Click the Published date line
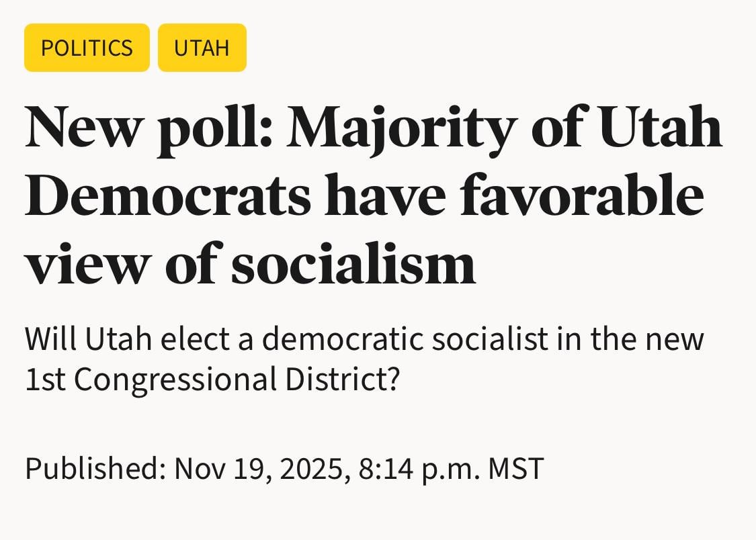756x540 pixels. (284, 468)
